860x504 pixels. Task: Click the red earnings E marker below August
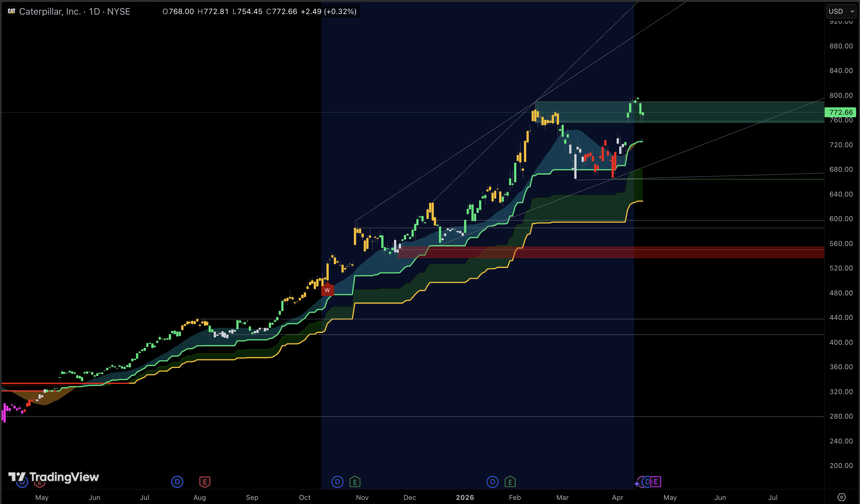(204, 482)
